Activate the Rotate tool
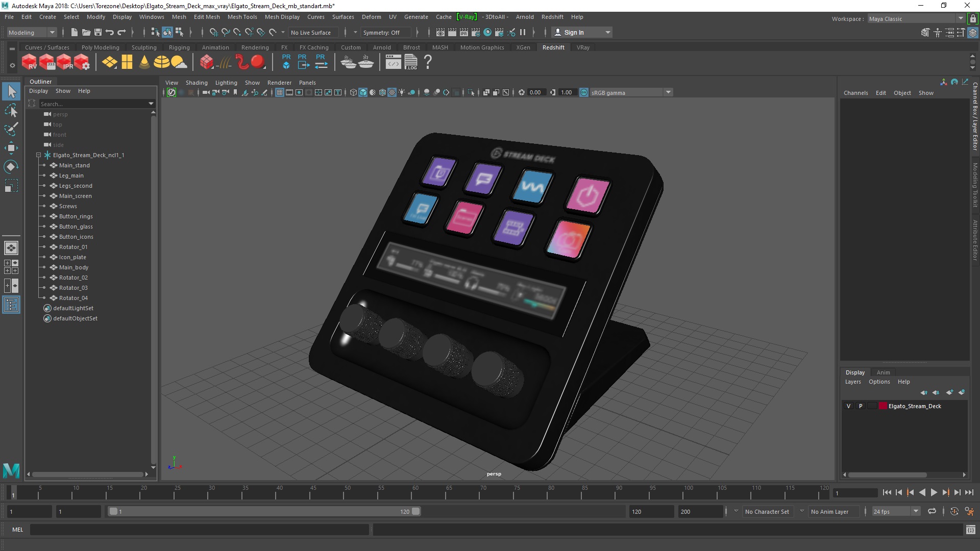This screenshot has height=551, width=980. pos(11,167)
